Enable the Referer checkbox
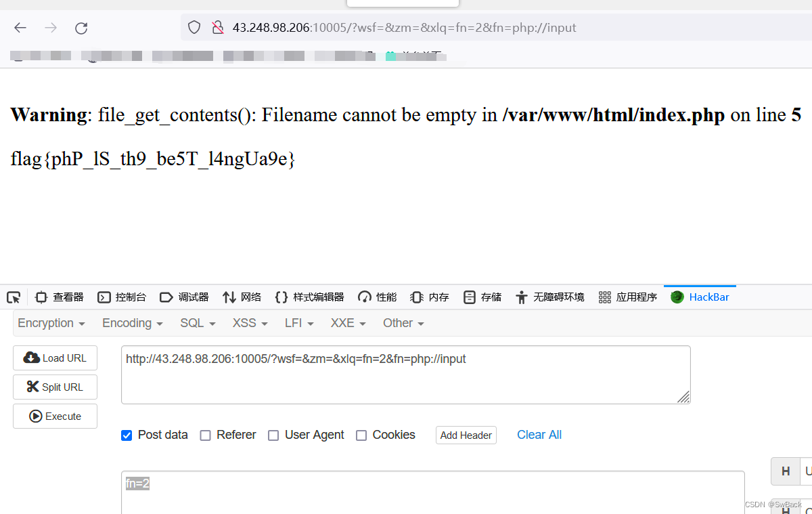The height and width of the screenshot is (514, 812). pyautogui.click(x=206, y=435)
